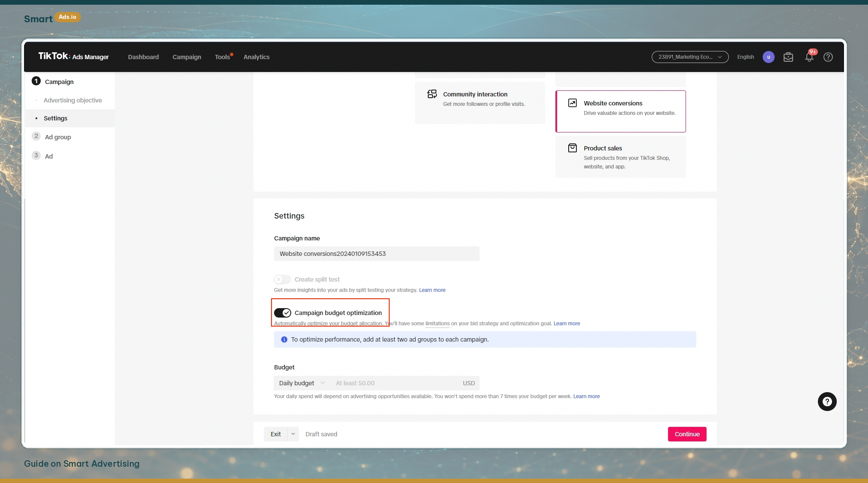The height and width of the screenshot is (483, 868).
Task: Change the English language setting
Action: point(746,57)
